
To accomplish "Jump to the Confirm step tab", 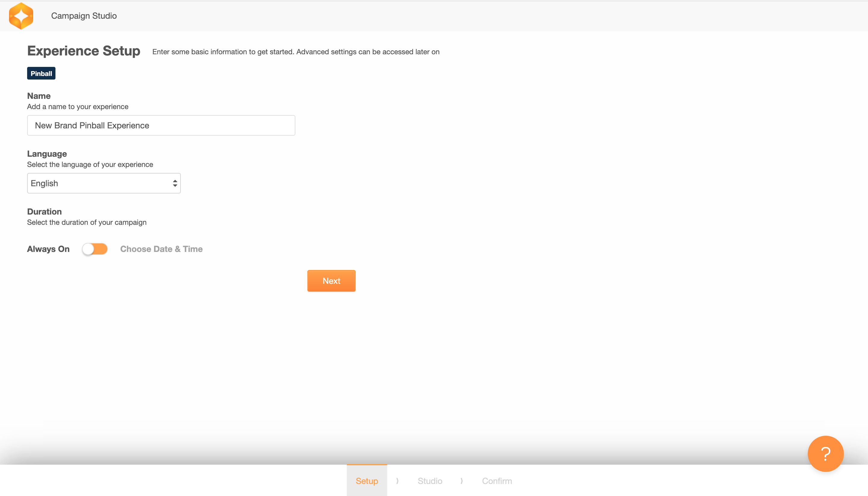I will tap(497, 481).
